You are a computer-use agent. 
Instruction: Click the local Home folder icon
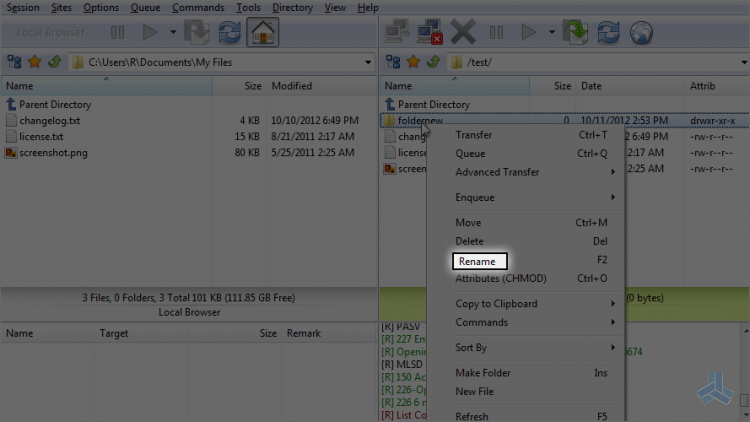coord(263,33)
